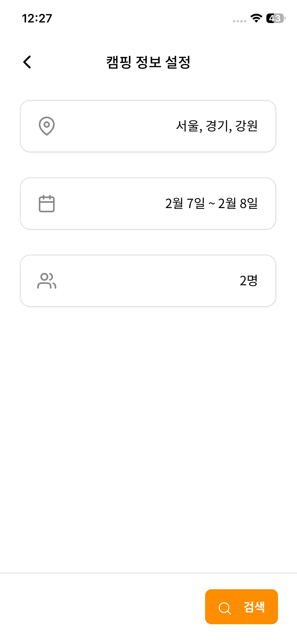Tap the 서울 region text
297x644 pixels.
187,126
